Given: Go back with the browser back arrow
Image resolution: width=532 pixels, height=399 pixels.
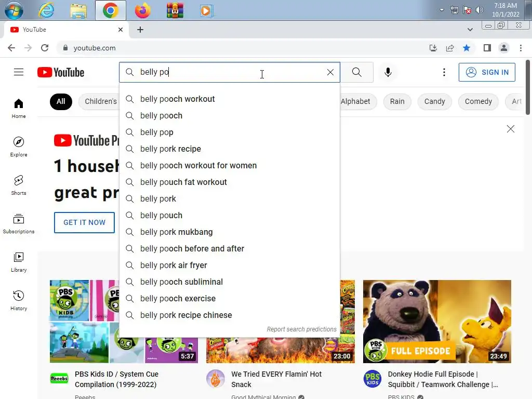Looking at the screenshot, I should pos(11,48).
